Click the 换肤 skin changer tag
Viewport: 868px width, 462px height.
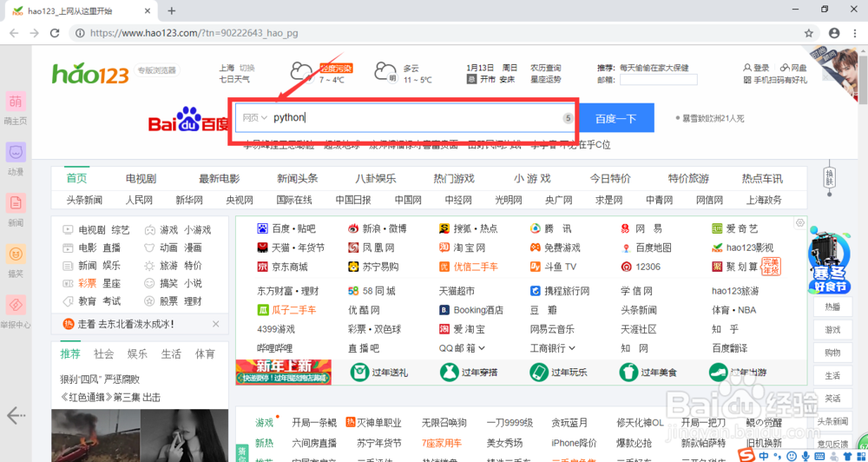[x=829, y=177]
